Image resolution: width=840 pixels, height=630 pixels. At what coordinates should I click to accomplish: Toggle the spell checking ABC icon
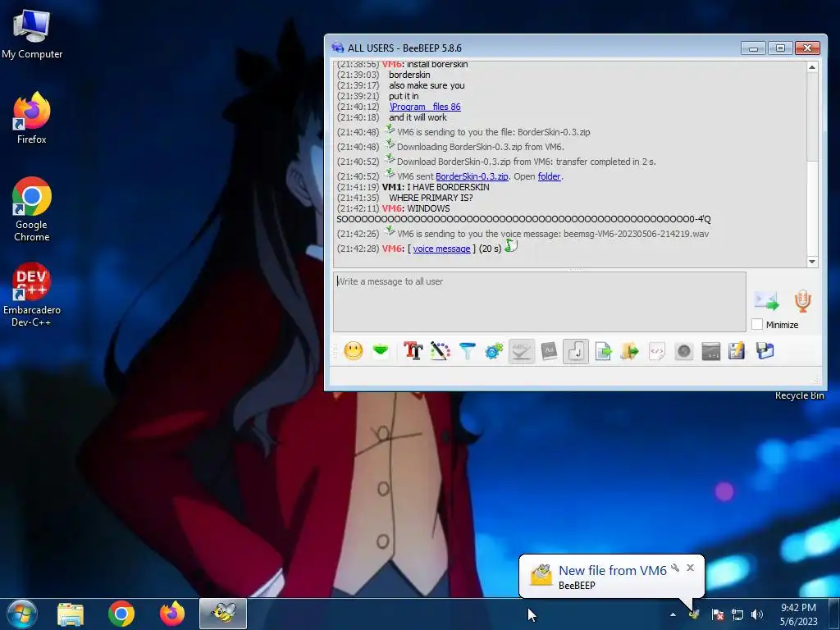[x=521, y=351]
